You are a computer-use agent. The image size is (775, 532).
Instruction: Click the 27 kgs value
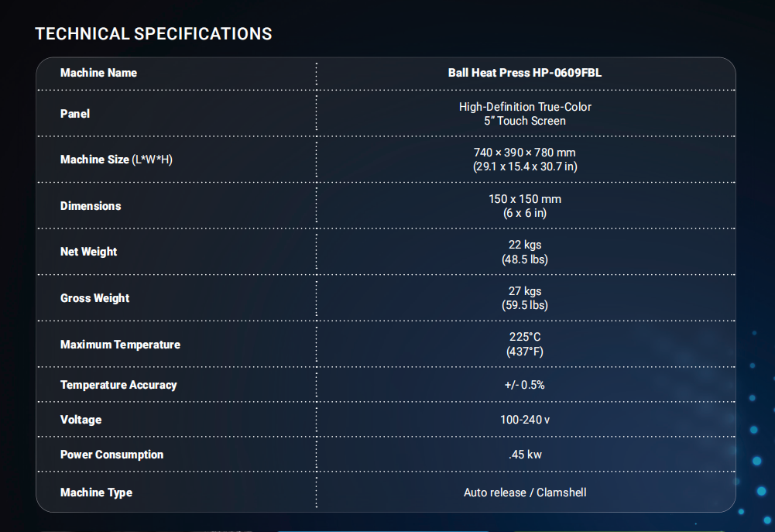click(525, 290)
